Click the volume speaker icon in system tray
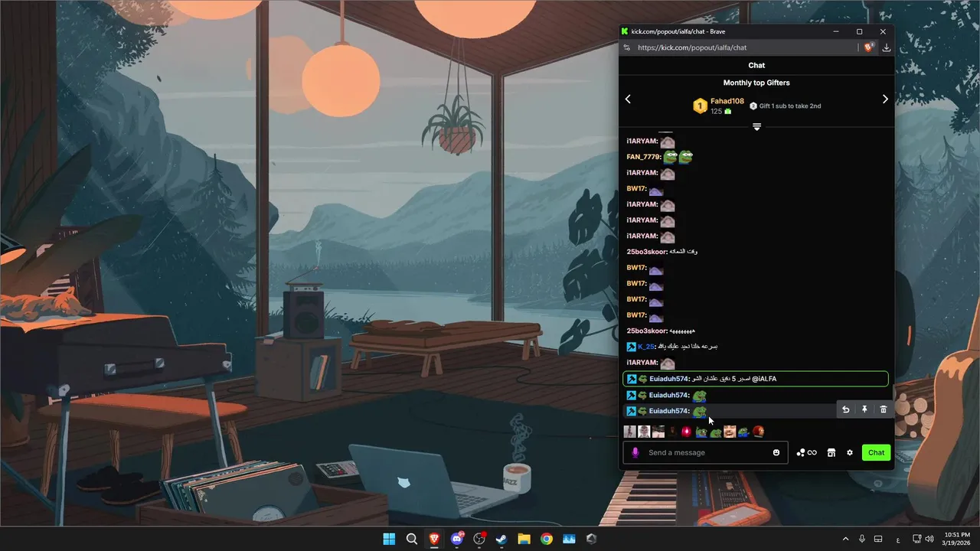 coord(929,539)
